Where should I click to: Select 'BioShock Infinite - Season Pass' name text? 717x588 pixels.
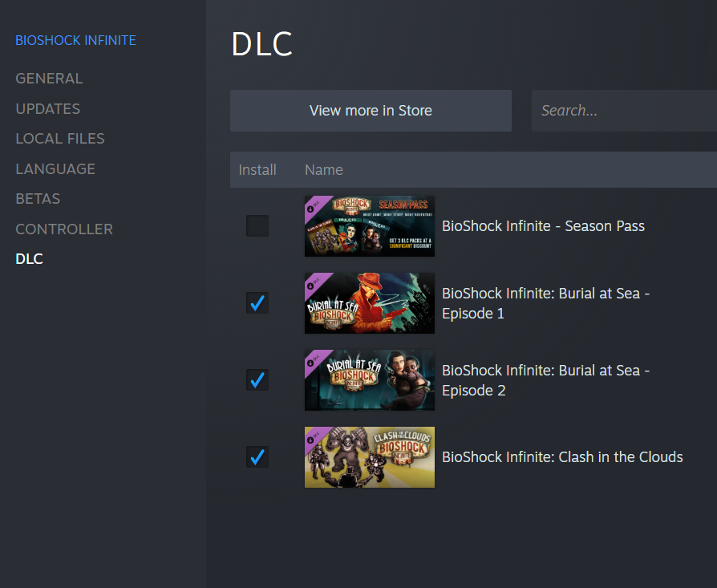coord(543,226)
